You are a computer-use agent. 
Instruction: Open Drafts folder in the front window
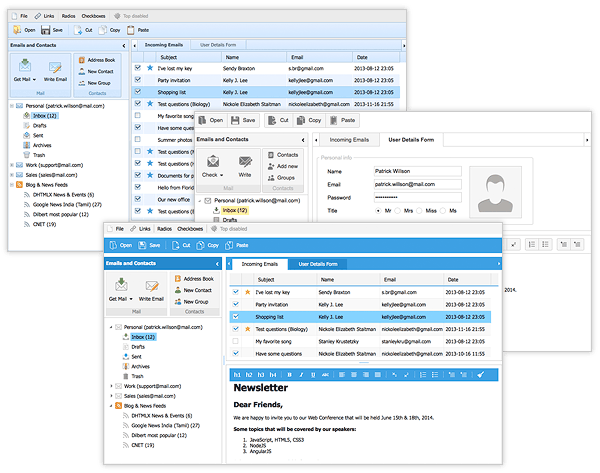(x=138, y=347)
